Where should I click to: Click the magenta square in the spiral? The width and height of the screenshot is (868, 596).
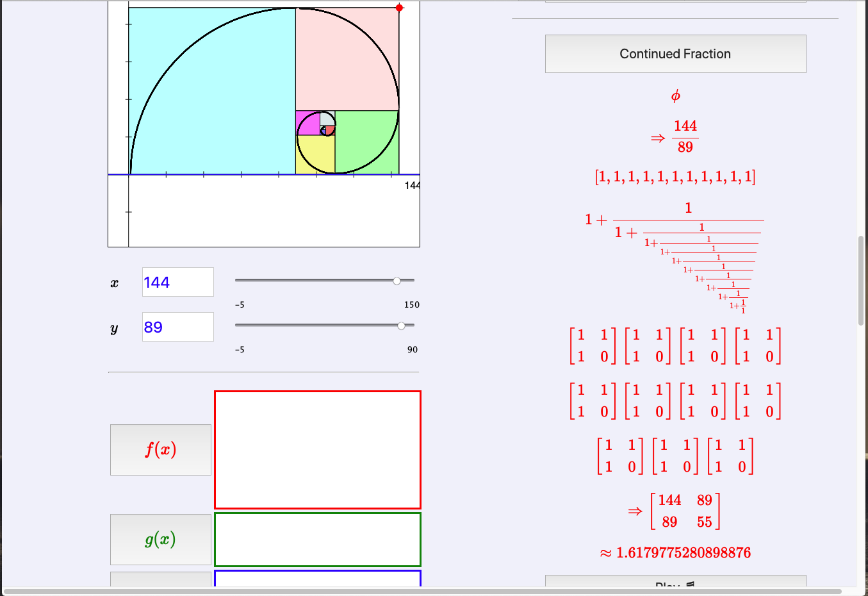306,124
